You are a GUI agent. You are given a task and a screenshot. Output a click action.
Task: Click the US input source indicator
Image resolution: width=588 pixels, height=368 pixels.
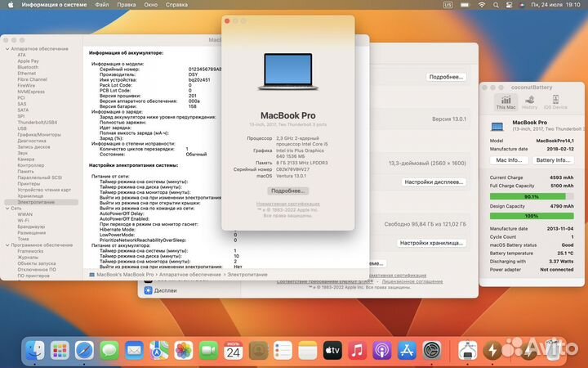coord(448,5)
